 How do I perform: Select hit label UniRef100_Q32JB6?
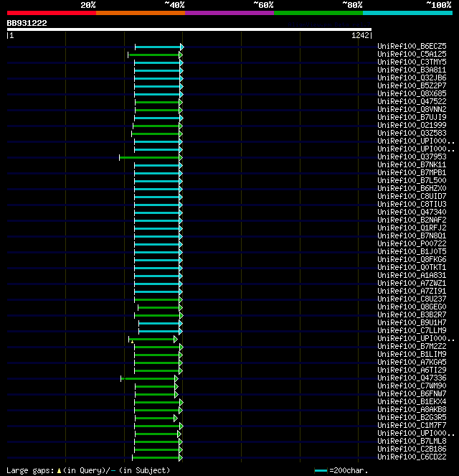(x=412, y=78)
